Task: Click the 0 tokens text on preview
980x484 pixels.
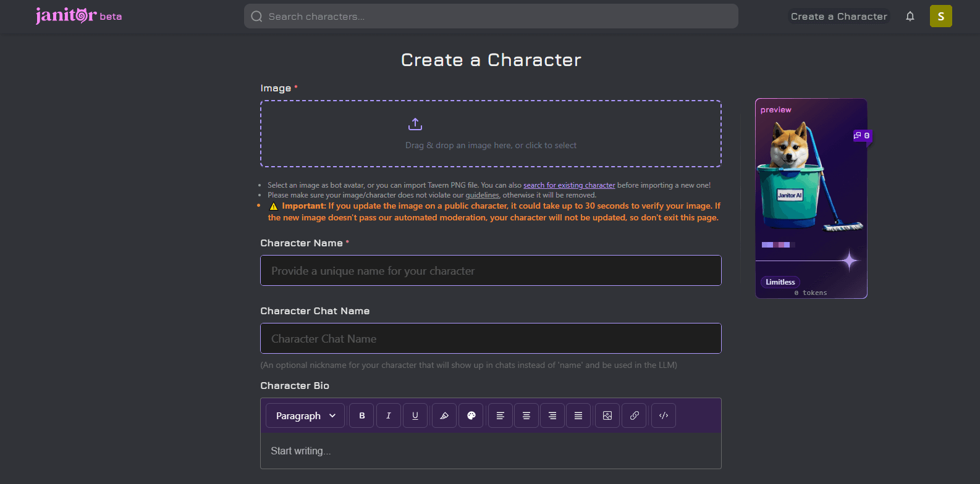Action: point(811,293)
